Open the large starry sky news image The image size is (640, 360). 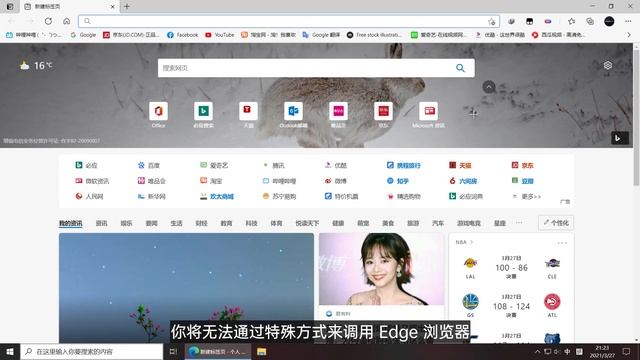[187, 288]
